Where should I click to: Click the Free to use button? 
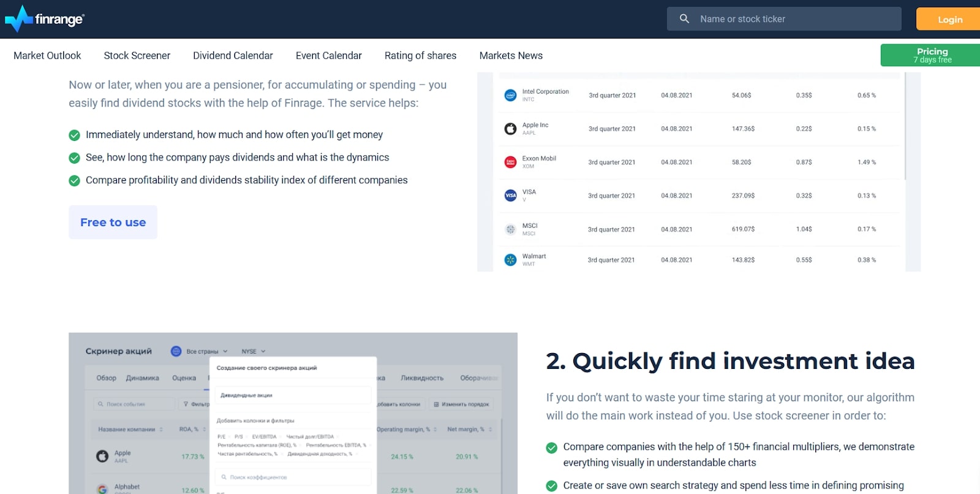coord(113,222)
